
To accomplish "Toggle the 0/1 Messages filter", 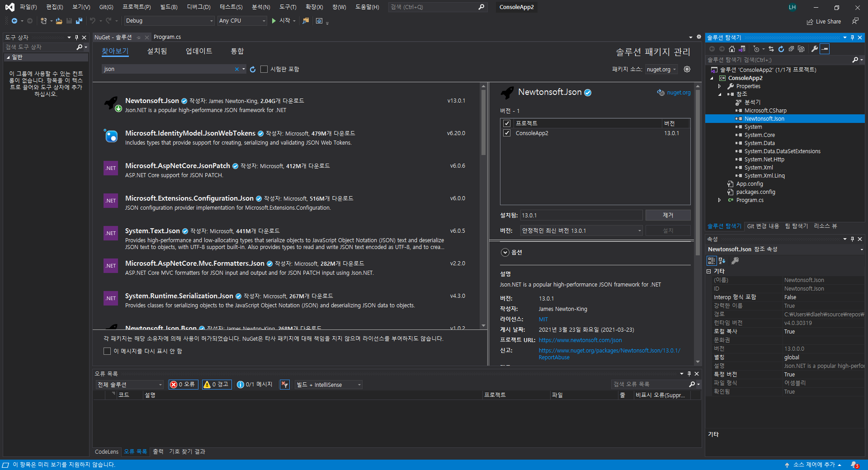I will pyautogui.click(x=255, y=385).
